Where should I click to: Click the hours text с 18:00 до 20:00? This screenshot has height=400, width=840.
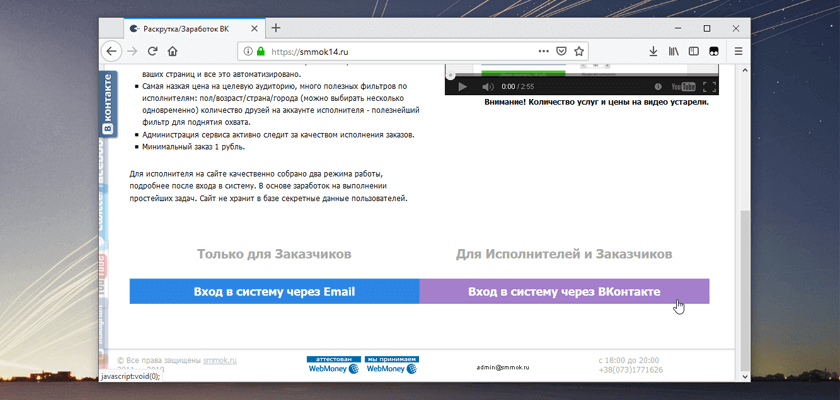[629, 360]
